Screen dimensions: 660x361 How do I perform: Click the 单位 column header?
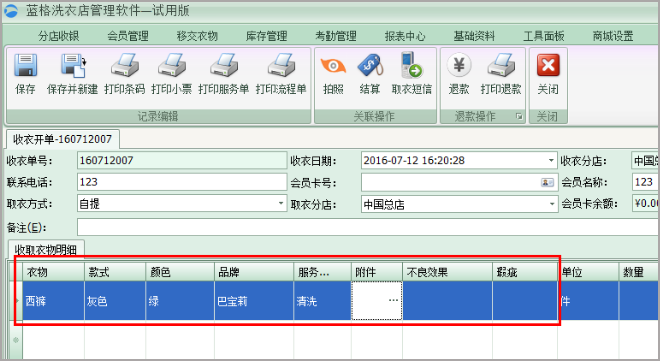pos(588,272)
